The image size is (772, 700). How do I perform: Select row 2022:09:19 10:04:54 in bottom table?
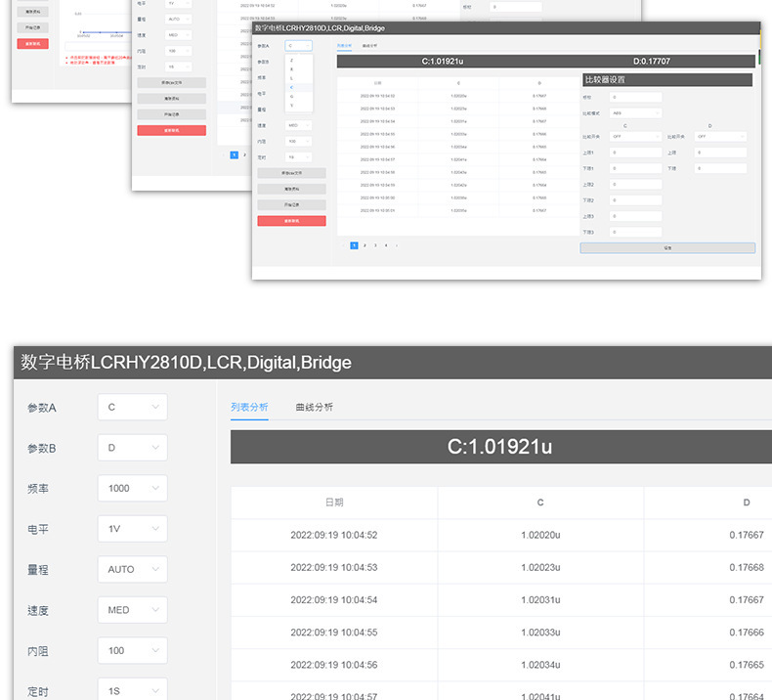click(501, 600)
